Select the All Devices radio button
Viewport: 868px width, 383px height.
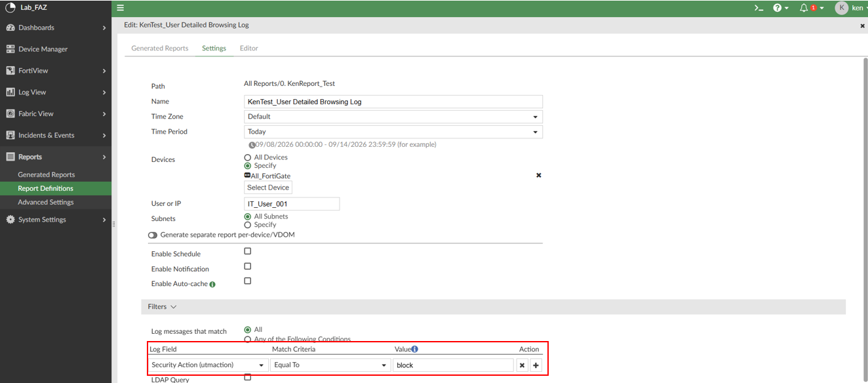[248, 157]
